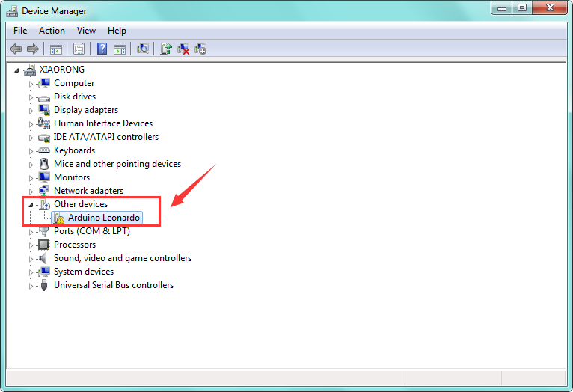This screenshot has height=392, width=573.
Task: Maximize the Device Manager window
Action: click(x=522, y=7)
